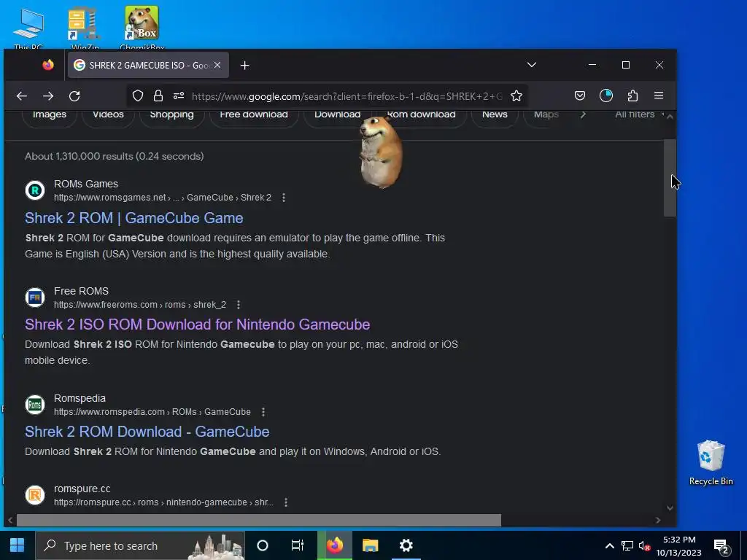Click the Romspedia site name

(x=80, y=398)
